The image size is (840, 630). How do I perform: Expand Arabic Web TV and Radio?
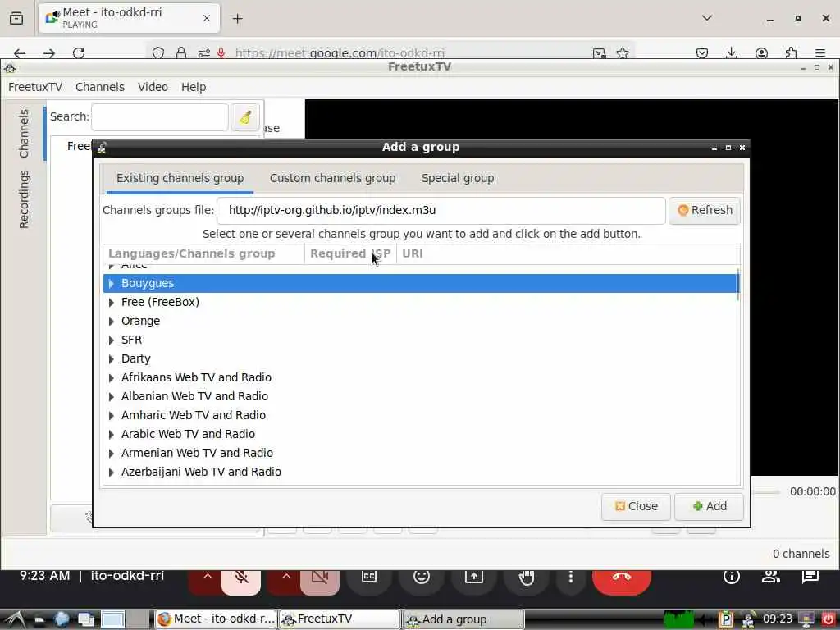pos(112,434)
